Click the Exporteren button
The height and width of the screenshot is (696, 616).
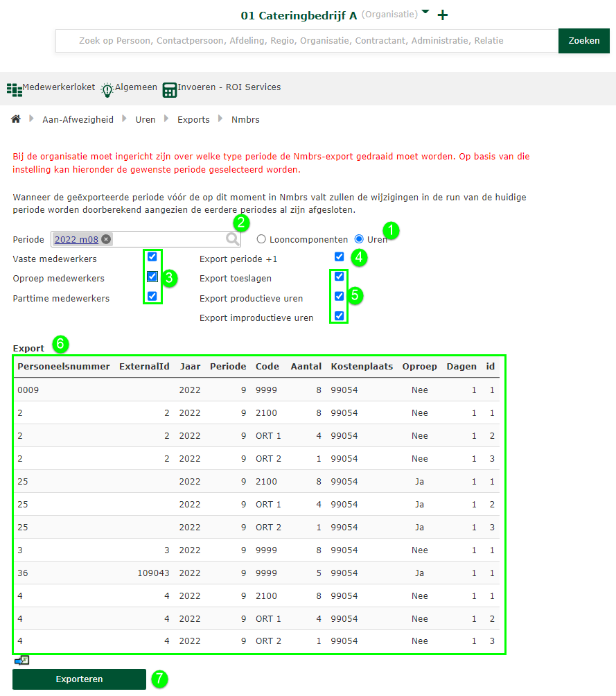coord(79,679)
